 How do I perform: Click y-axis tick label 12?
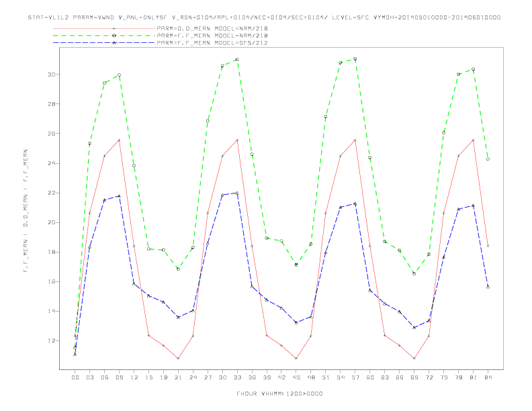[51, 340]
